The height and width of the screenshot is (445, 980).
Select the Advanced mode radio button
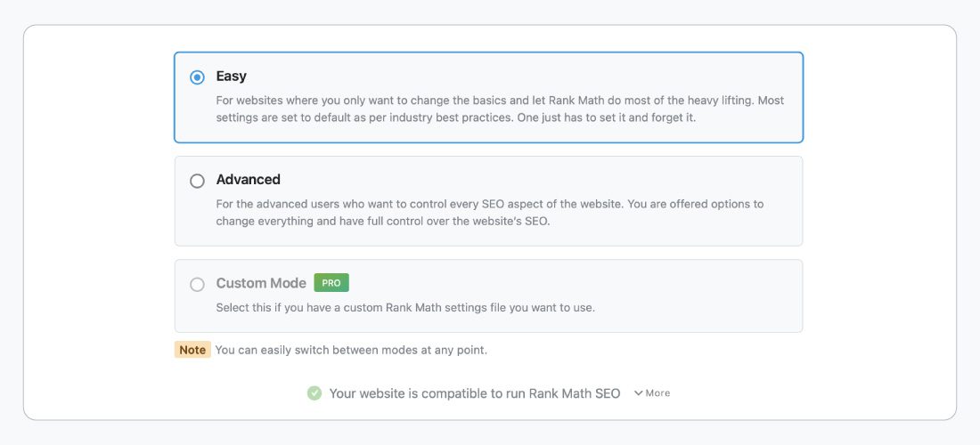[197, 181]
